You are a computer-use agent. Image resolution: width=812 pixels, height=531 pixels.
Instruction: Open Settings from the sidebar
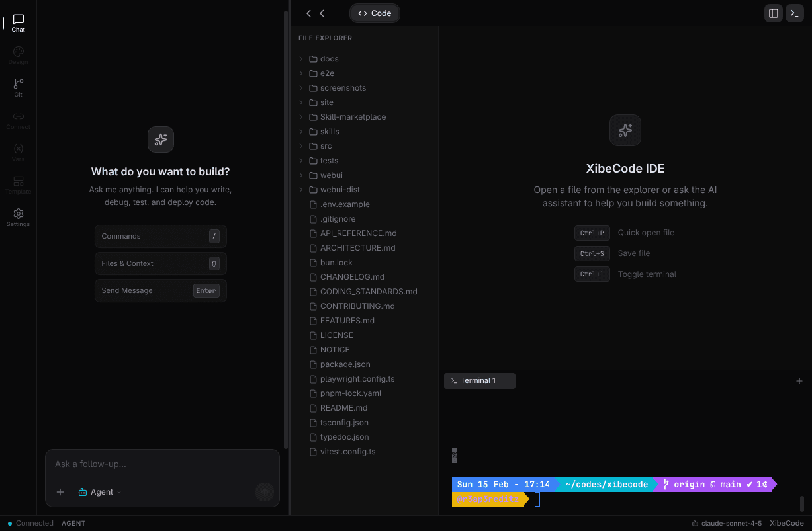(x=18, y=215)
